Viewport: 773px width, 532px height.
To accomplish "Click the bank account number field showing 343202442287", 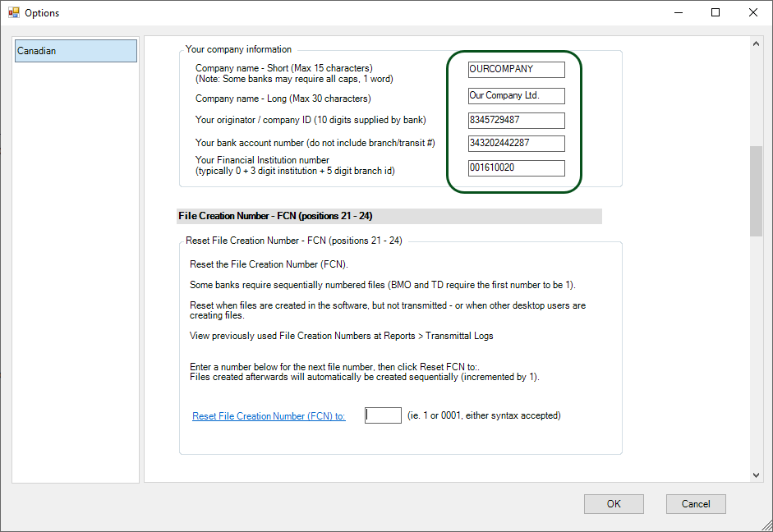I will 515,143.
